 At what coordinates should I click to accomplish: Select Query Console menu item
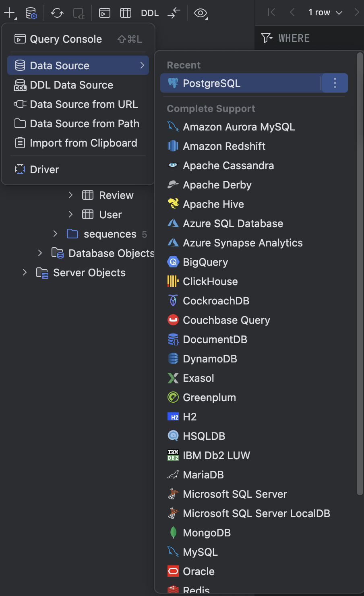[78, 39]
